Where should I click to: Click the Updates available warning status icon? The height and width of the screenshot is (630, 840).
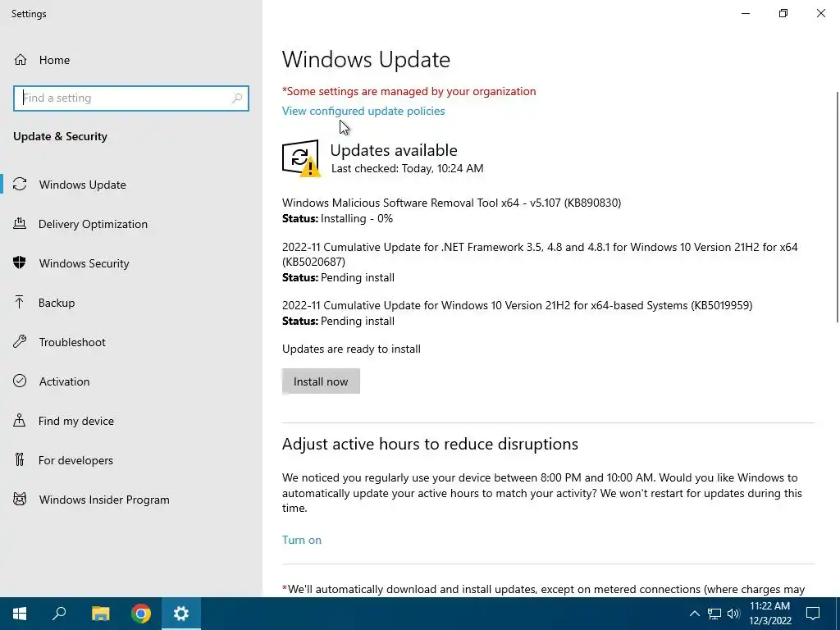(301, 158)
